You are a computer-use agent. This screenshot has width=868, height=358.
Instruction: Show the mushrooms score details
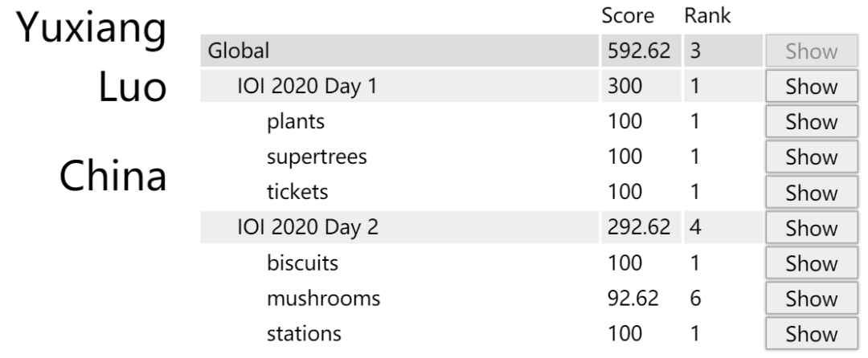[810, 299]
